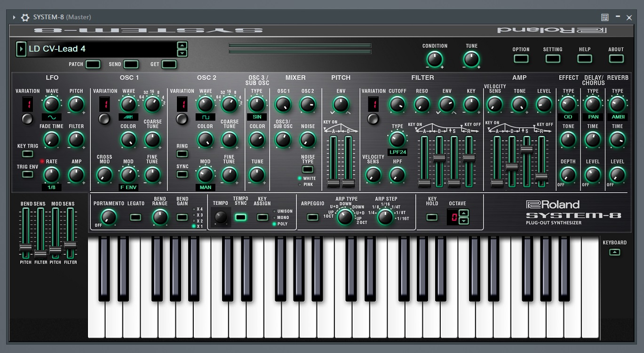
Task: Open the patch browser arrow button
Action: click(x=21, y=49)
